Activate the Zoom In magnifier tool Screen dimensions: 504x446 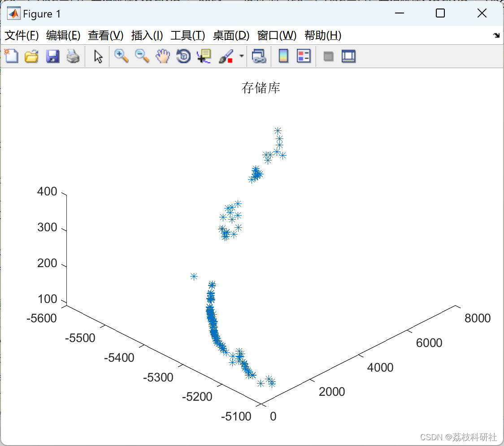[121, 56]
